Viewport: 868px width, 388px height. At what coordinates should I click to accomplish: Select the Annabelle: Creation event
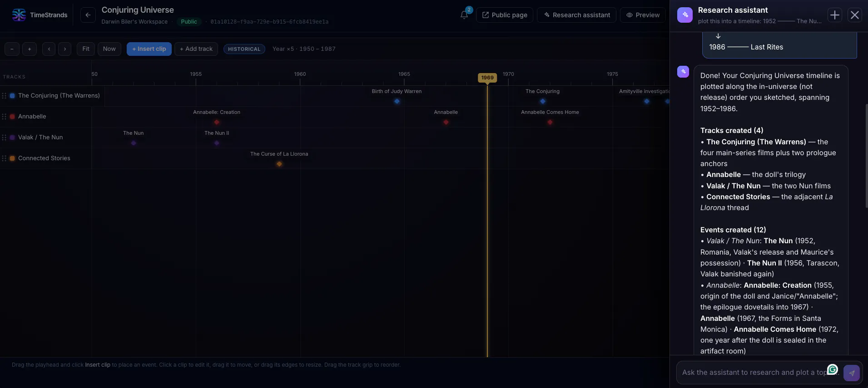tap(217, 122)
